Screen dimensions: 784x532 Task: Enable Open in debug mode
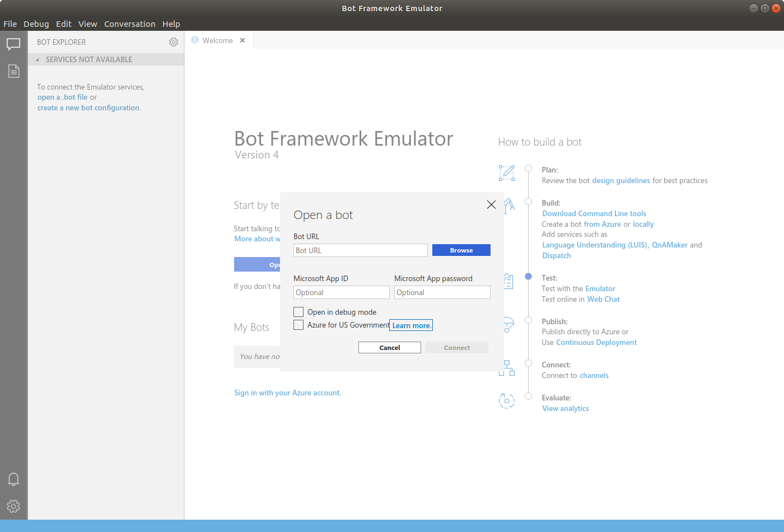298,312
